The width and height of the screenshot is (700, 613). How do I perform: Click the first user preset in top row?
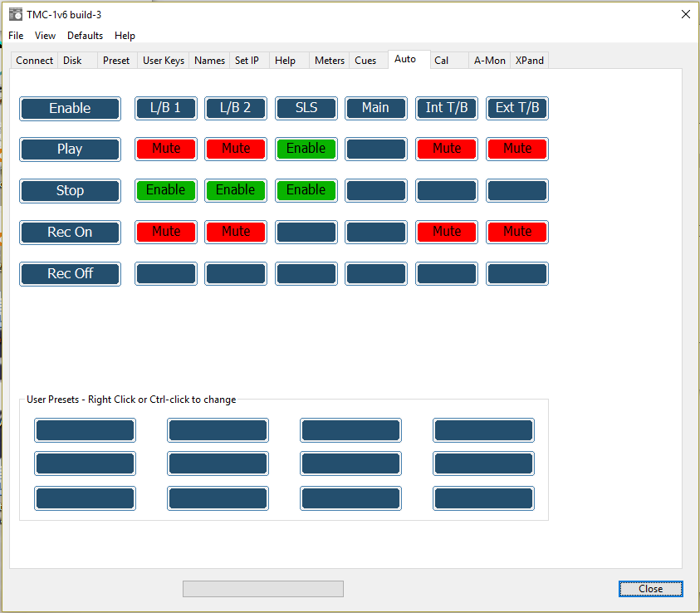85,430
